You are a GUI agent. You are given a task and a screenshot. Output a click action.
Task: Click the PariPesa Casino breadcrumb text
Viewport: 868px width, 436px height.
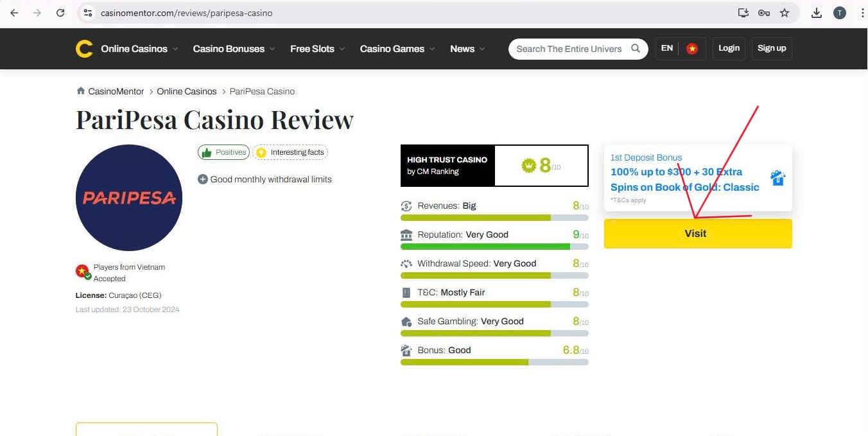pos(262,91)
